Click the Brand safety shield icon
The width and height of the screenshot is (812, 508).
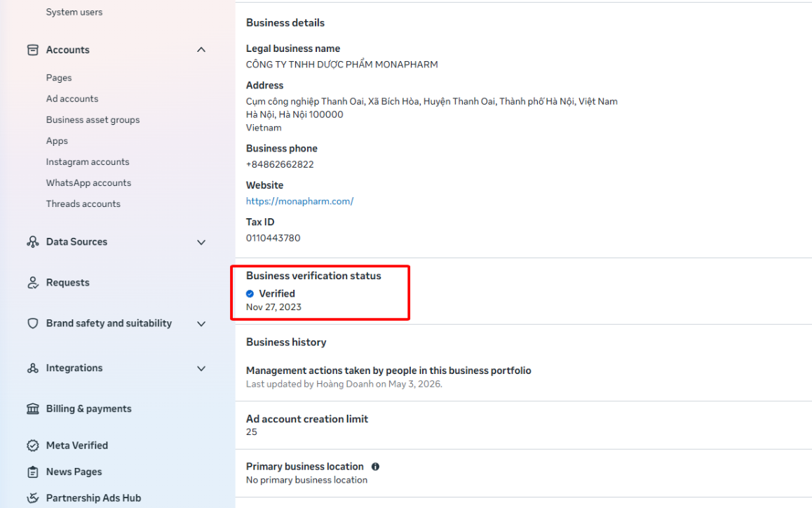point(33,323)
